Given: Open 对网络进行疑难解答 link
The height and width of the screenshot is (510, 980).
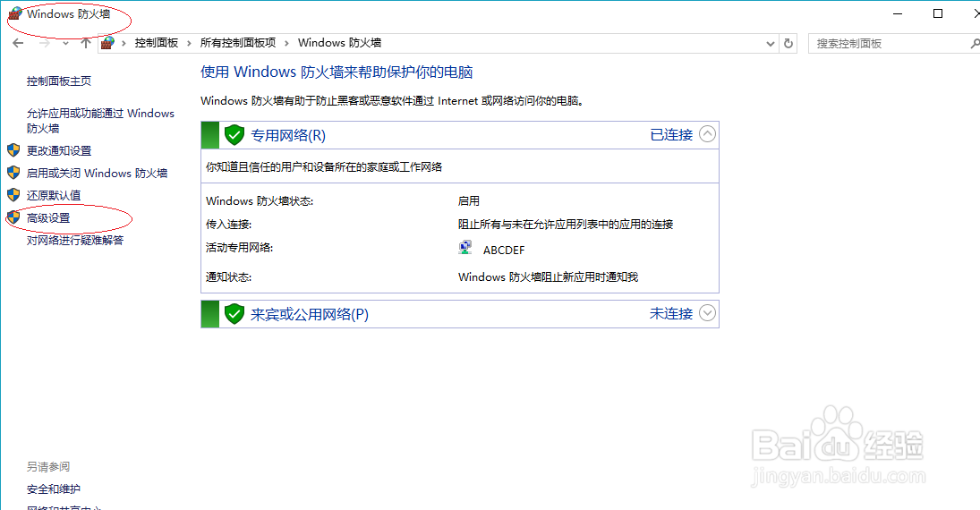Looking at the screenshot, I should pyautogui.click(x=75, y=240).
